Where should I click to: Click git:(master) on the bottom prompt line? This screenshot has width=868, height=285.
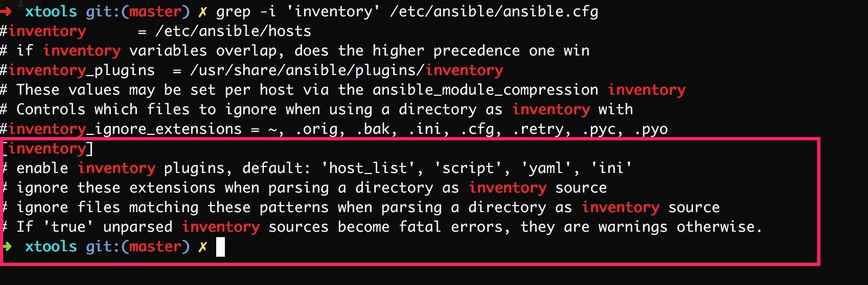point(137,246)
